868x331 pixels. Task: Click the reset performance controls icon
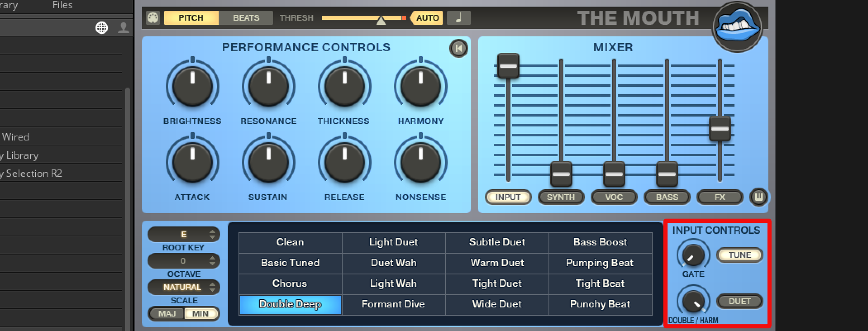[458, 48]
